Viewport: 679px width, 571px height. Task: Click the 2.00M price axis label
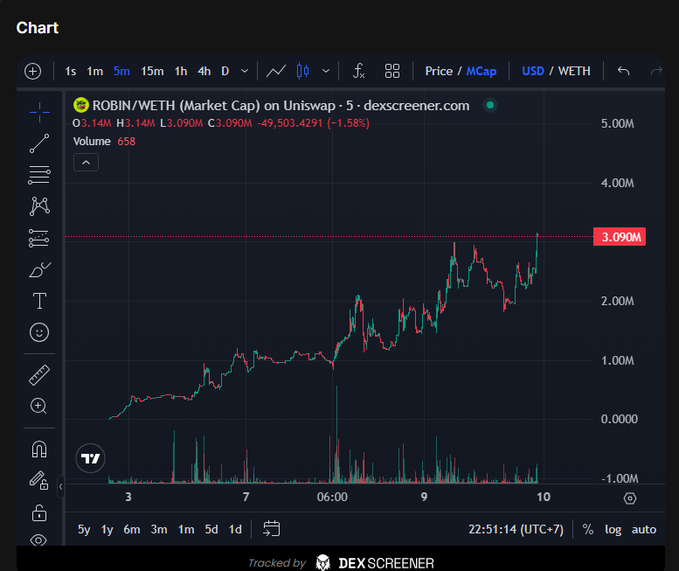pos(617,301)
